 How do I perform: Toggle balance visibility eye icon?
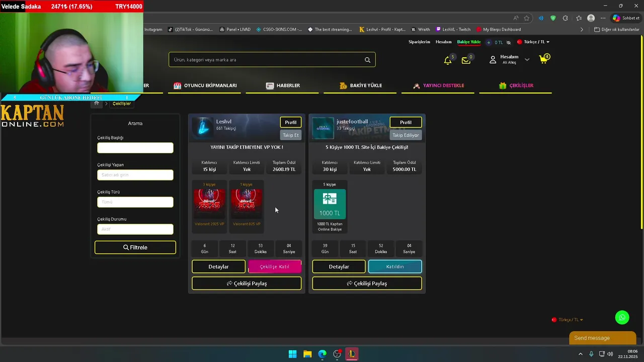point(509,42)
